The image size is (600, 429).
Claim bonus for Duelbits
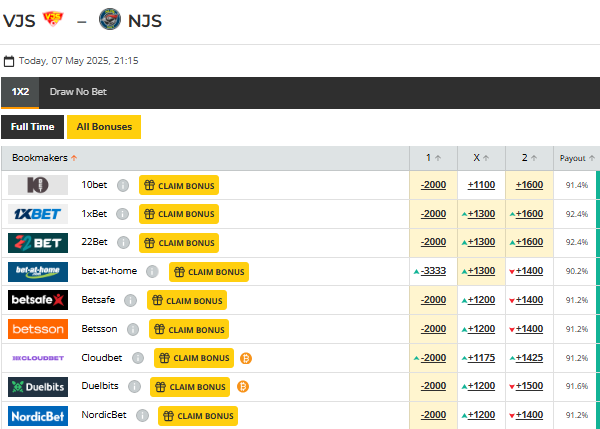[190, 387]
